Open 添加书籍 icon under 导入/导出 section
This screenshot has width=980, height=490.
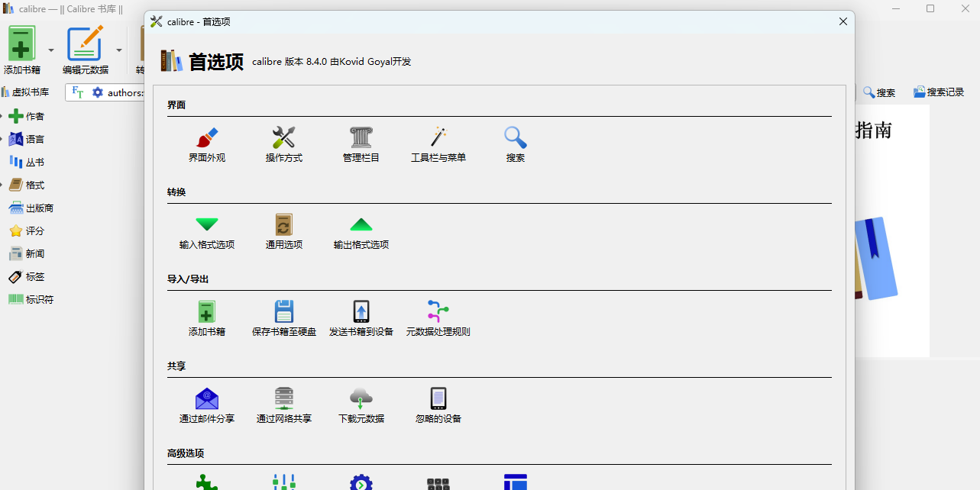(207, 312)
